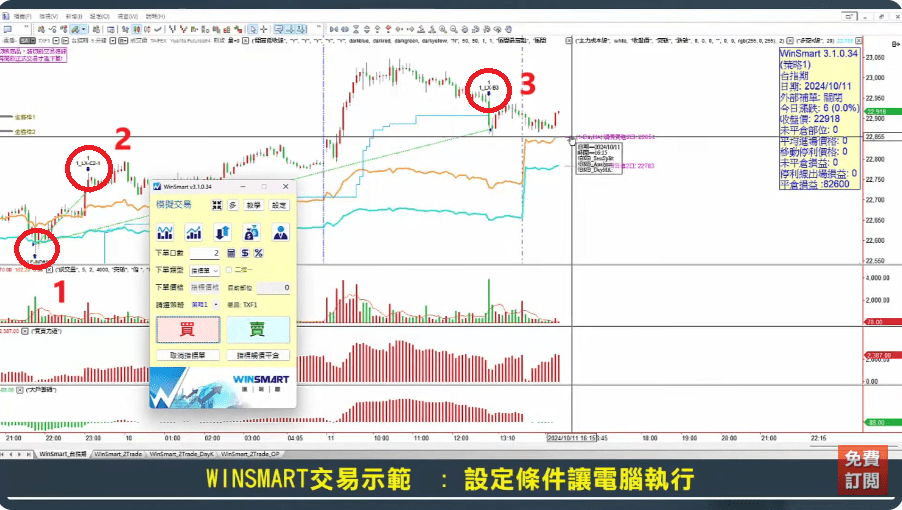Click the 取消掛價單 cancel order button
Image resolution: width=902 pixels, height=510 pixels.
[188, 355]
